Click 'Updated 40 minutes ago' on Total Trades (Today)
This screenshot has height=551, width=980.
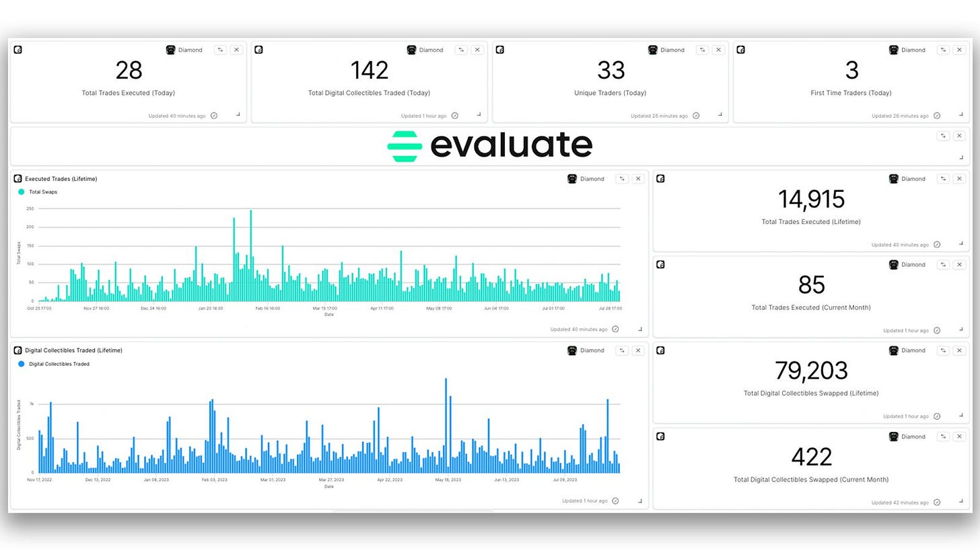[x=177, y=116]
